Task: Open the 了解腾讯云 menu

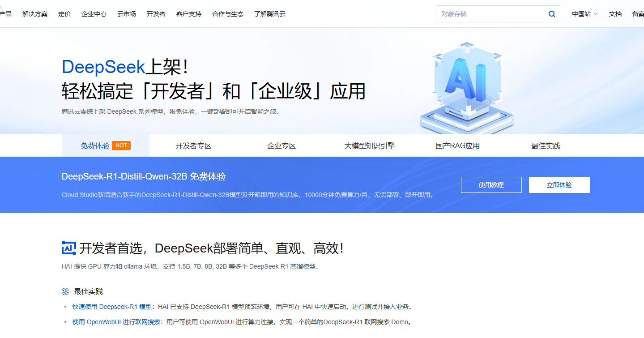Action: 270,14
